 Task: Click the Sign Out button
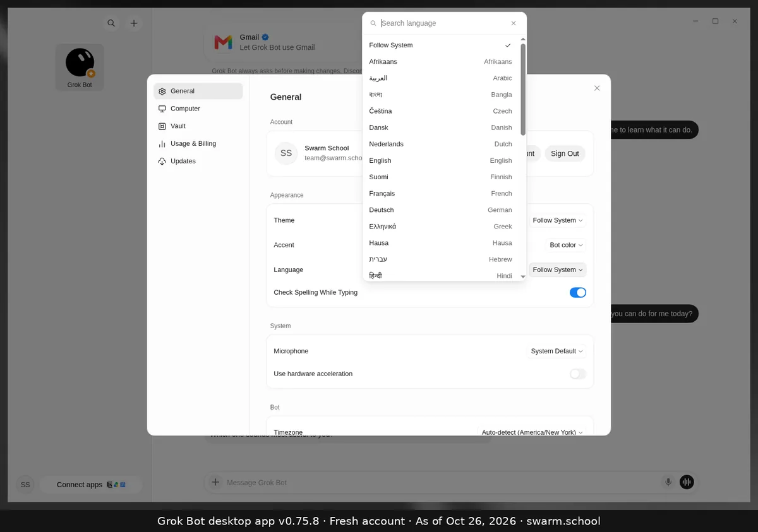(565, 153)
